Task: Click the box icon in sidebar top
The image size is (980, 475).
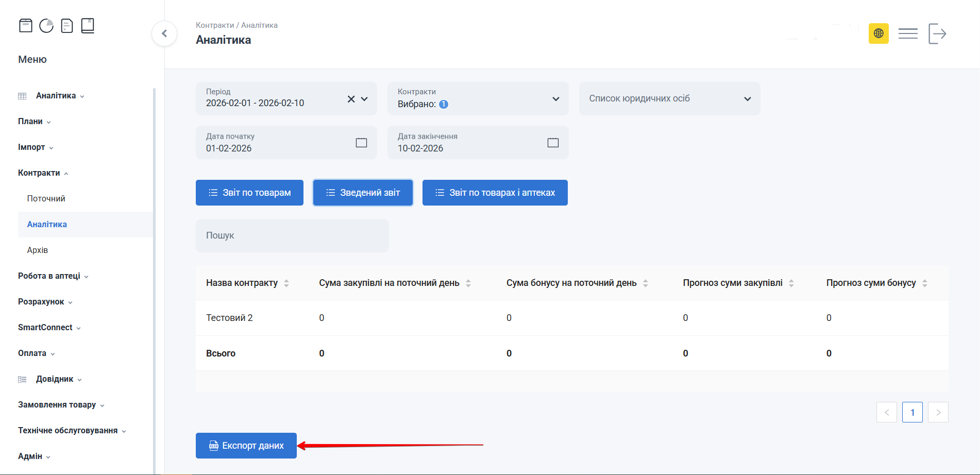Action: [26, 26]
